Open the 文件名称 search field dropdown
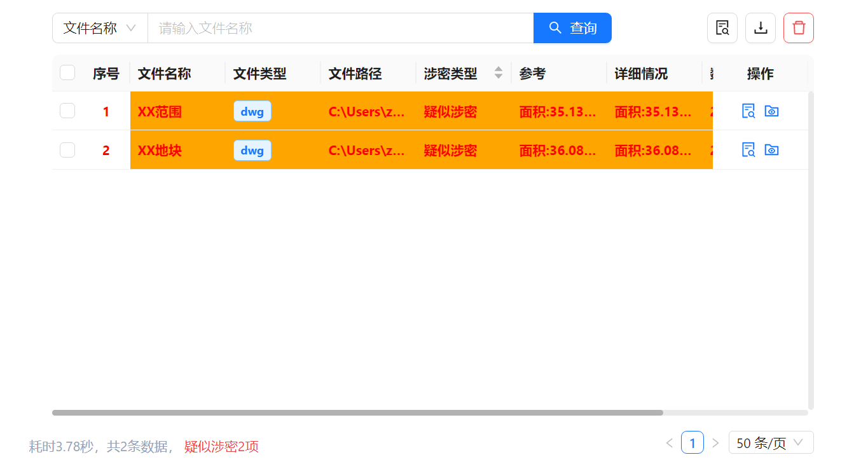This screenshot has height=462, width=868. (x=100, y=28)
